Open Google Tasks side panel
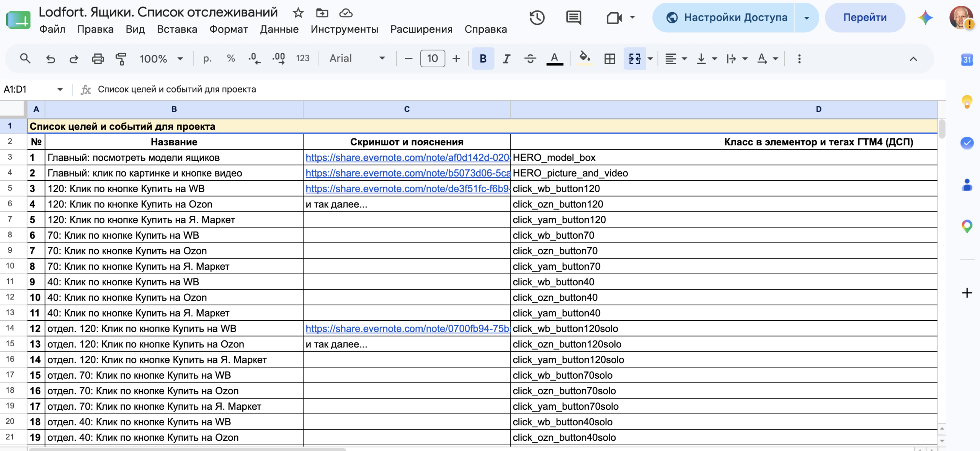 tap(967, 143)
